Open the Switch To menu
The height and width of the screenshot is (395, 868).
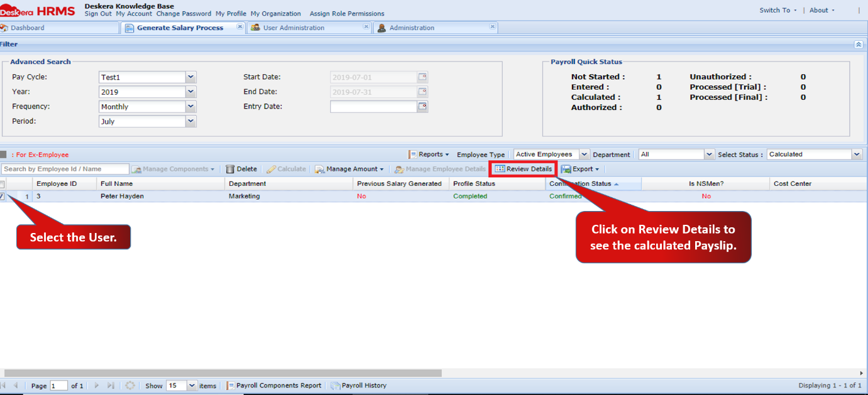pyautogui.click(x=778, y=10)
